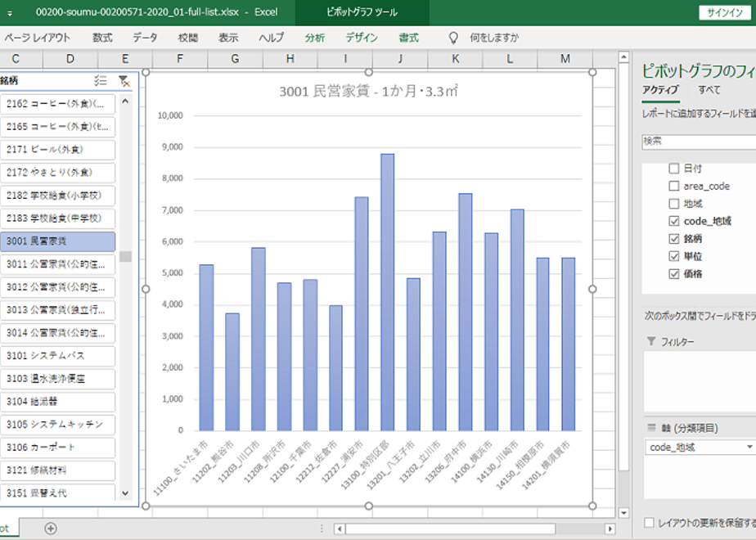756x540 pixels.
Task: Uncheck the 価格 field checkbox
Action: (x=674, y=274)
